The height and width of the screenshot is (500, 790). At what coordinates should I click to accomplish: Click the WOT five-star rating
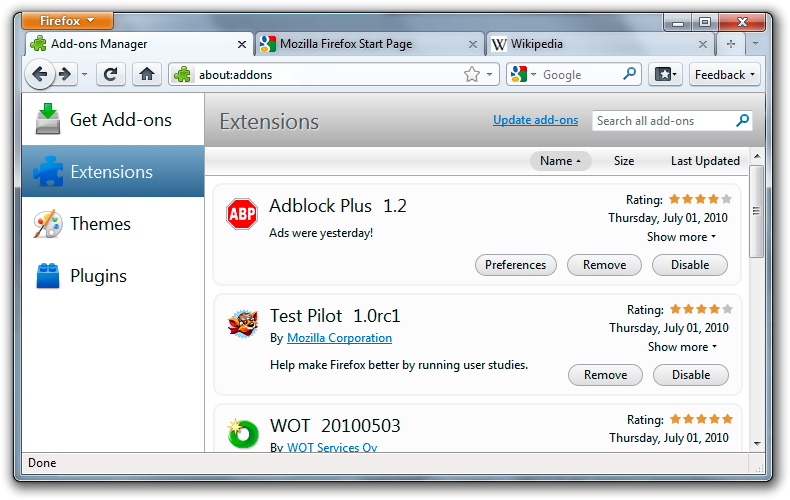point(701,419)
